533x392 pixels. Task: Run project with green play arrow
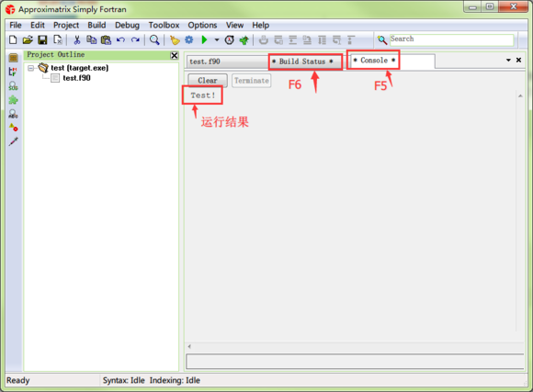[x=204, y=40]
